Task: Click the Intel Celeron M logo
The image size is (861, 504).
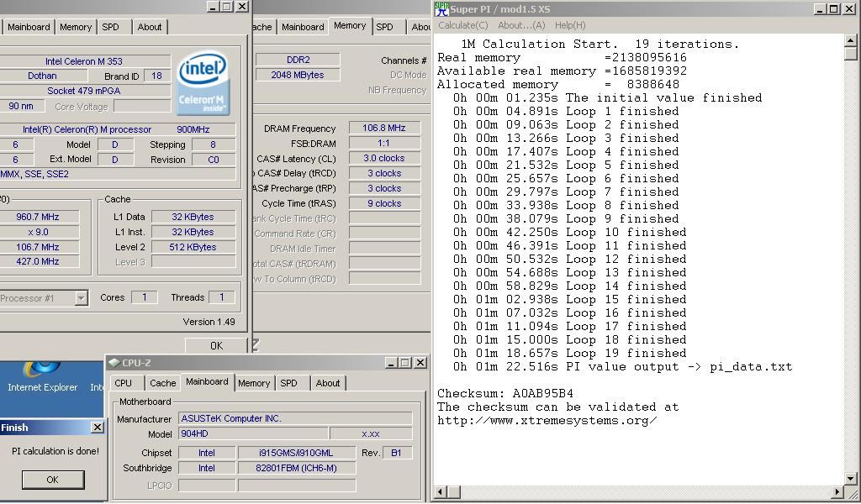Action: click(x=203, y=83)
